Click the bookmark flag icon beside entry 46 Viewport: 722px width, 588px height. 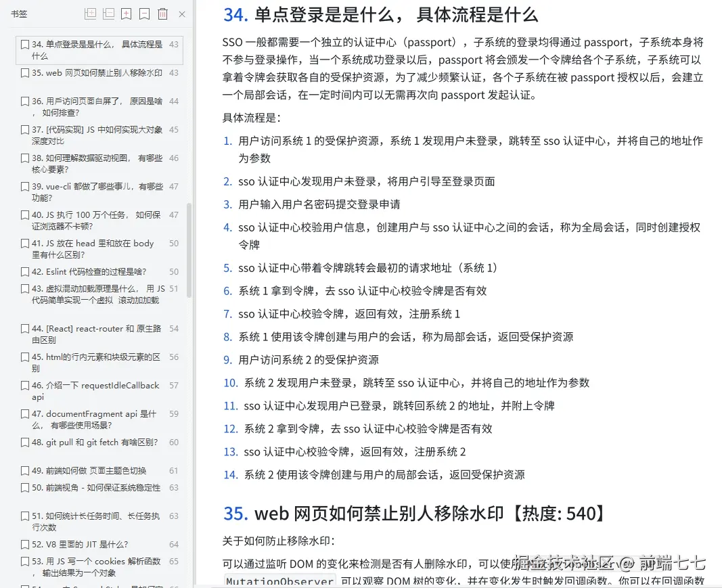pyautogui.click(x=24, y=385)
